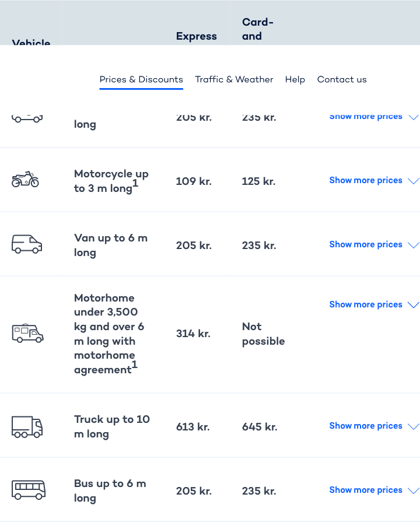This screenshot has height=522, width=420.
Task: Open the Prices & Discounts tab
Action: coord(141,79)
